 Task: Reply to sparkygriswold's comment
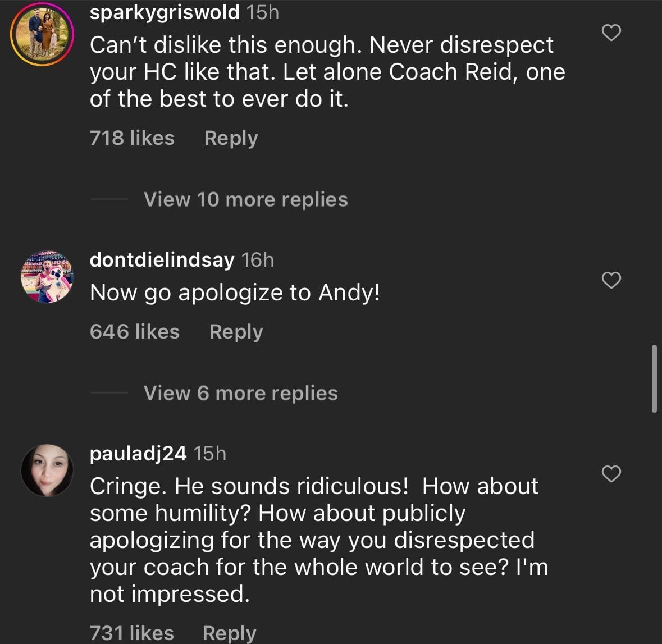[x=231, y=138]
